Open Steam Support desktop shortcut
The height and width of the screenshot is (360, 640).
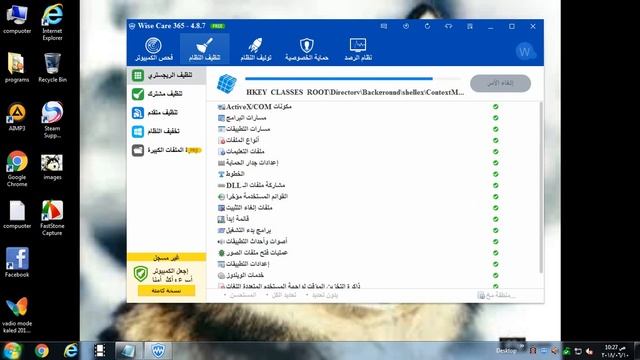(52, 120)
